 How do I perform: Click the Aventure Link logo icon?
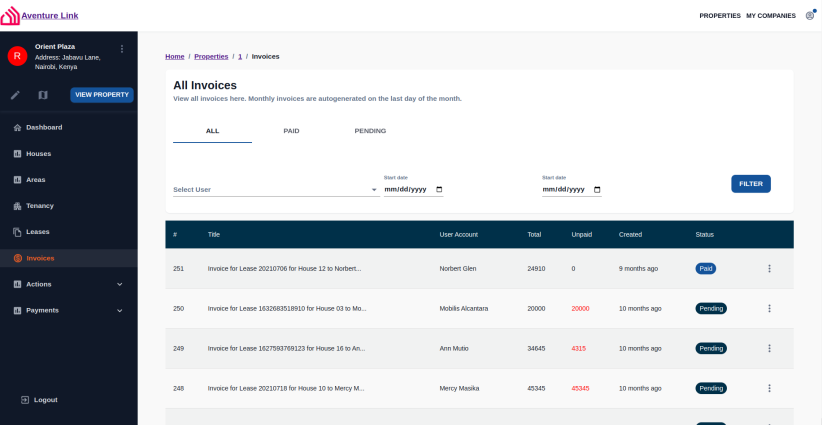(10, 16)
